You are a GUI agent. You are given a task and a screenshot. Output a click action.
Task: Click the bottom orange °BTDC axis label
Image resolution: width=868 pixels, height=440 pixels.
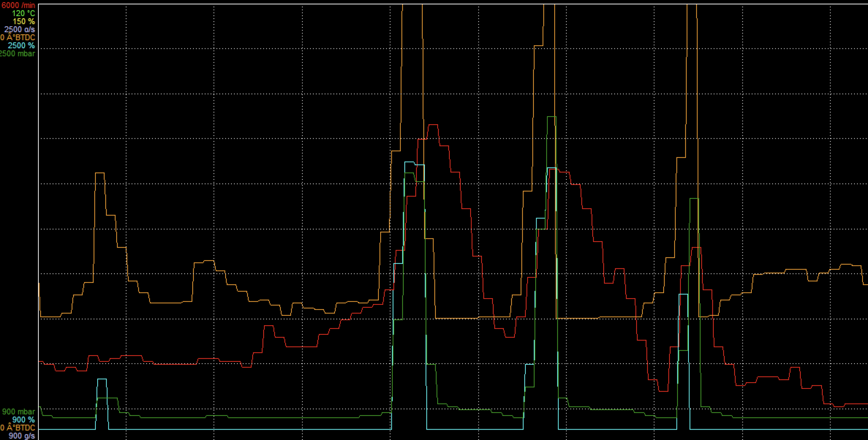tap(18, 428)
